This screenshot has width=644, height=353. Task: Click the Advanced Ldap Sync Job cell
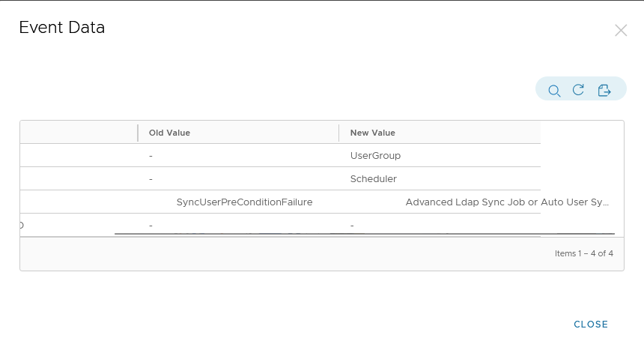[507, 202]
